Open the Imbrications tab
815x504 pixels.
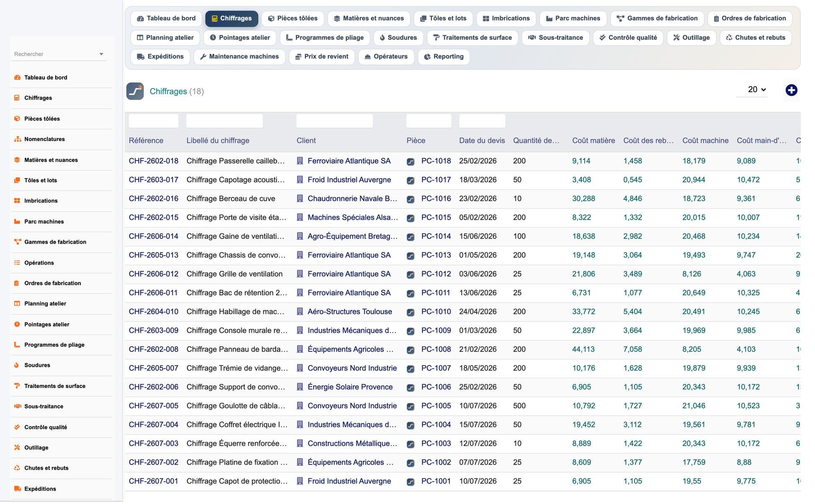(506, 18)
